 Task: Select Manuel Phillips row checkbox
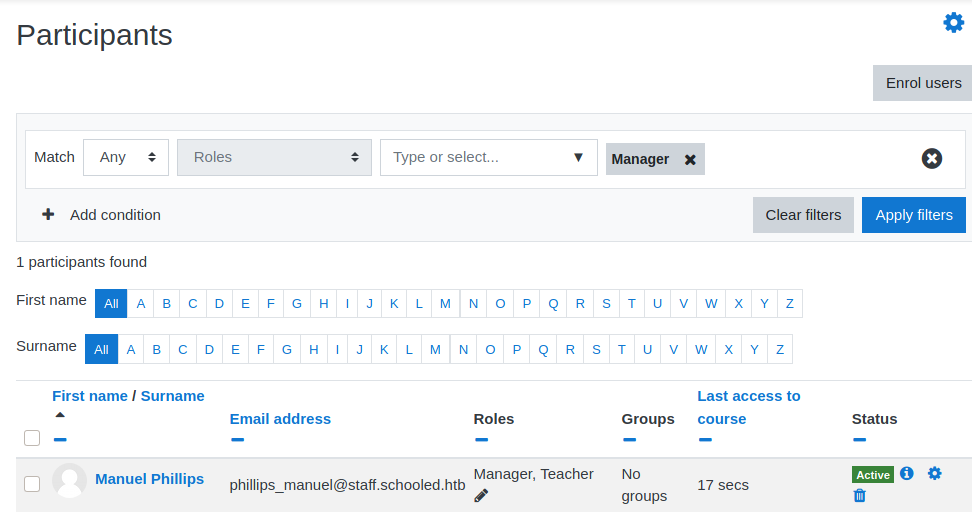(x=32, y=484)
